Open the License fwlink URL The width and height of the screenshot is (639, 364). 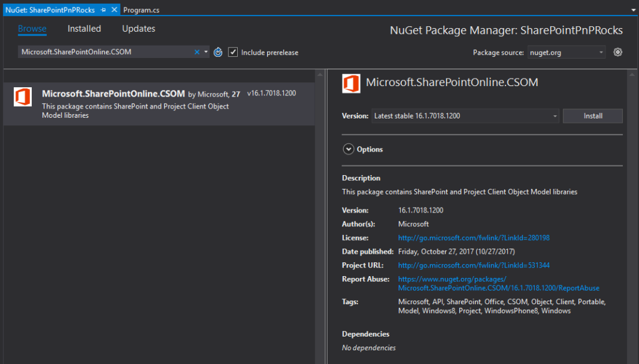(474, 237)
